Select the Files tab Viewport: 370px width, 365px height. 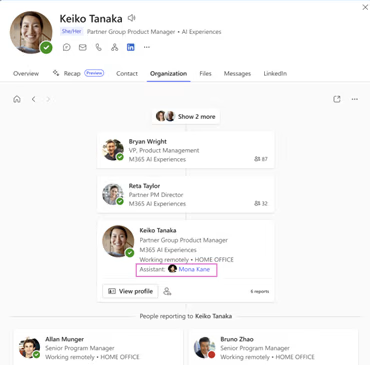205,74
